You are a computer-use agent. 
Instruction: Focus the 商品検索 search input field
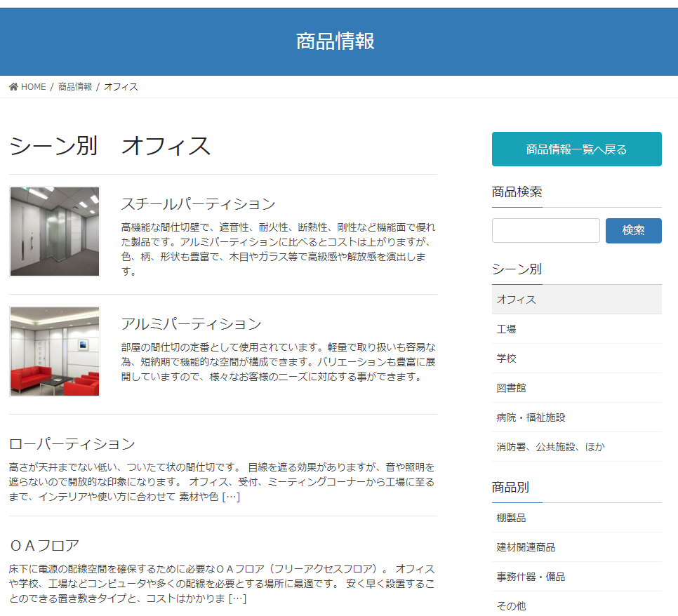(x=545, y=230)
